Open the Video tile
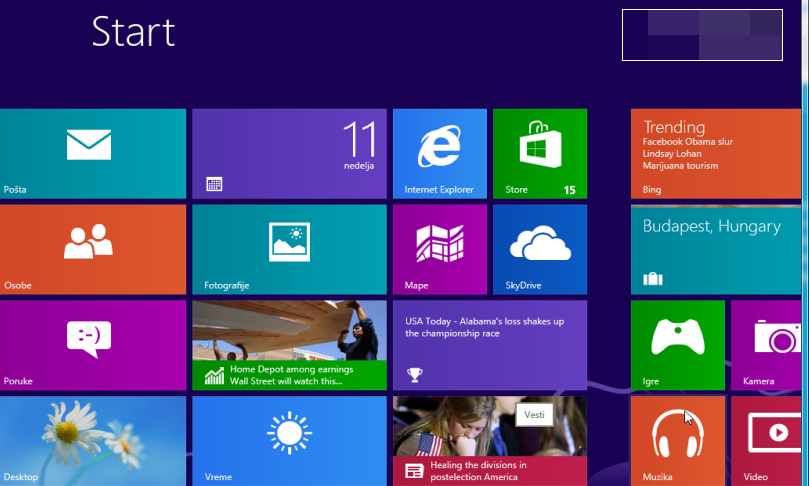 [x=766, y=441]
